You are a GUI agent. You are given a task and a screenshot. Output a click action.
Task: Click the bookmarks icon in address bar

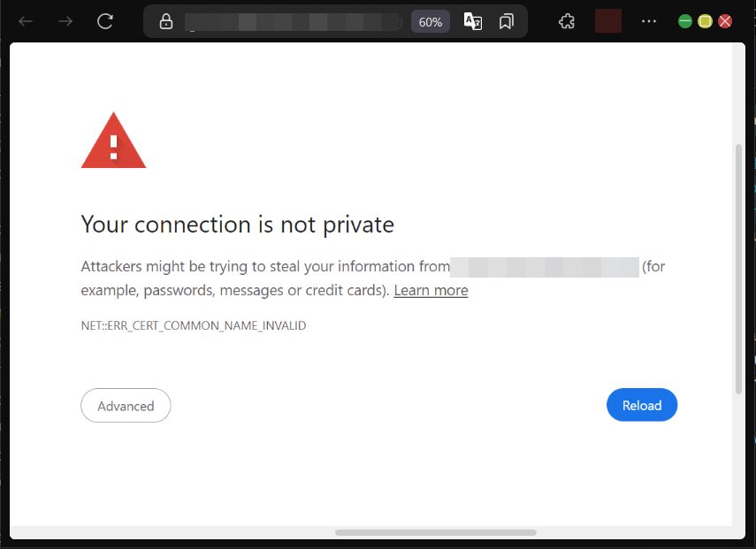tap(507, 22)
